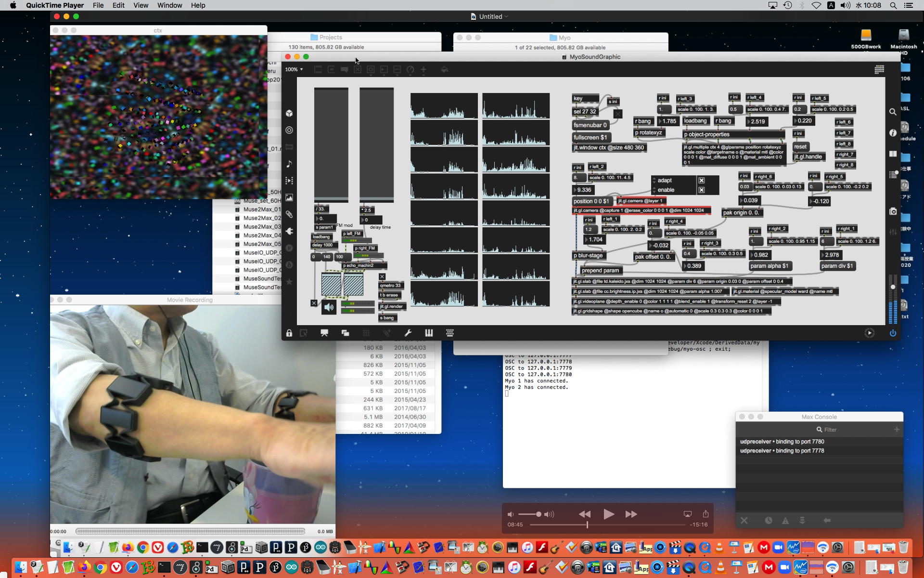The image size is (924, 578).
Task: Click the ezdac speaker audio button
Action: click(x=329, y=307)
